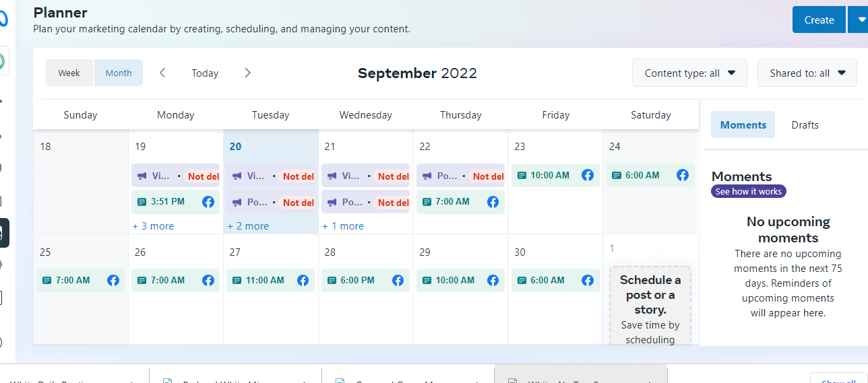
Task: Click Facebook icon on the 6:00 PM post
Action: pos(398,280)
